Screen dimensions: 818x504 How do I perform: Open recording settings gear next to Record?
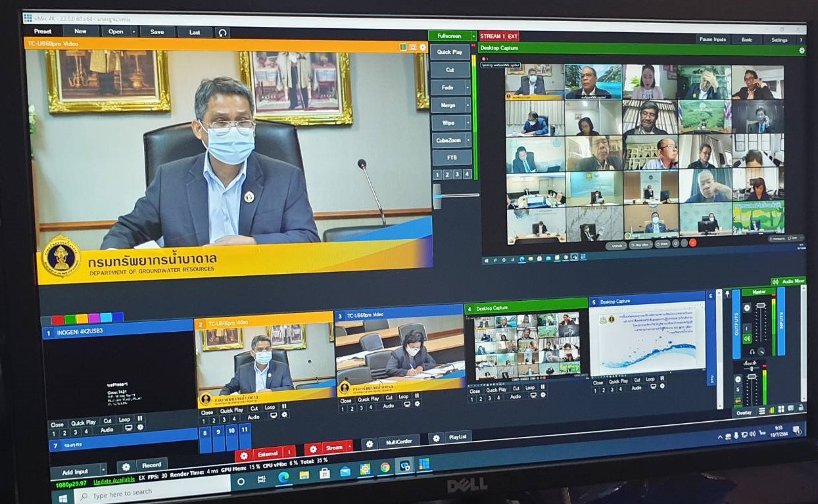126,467
